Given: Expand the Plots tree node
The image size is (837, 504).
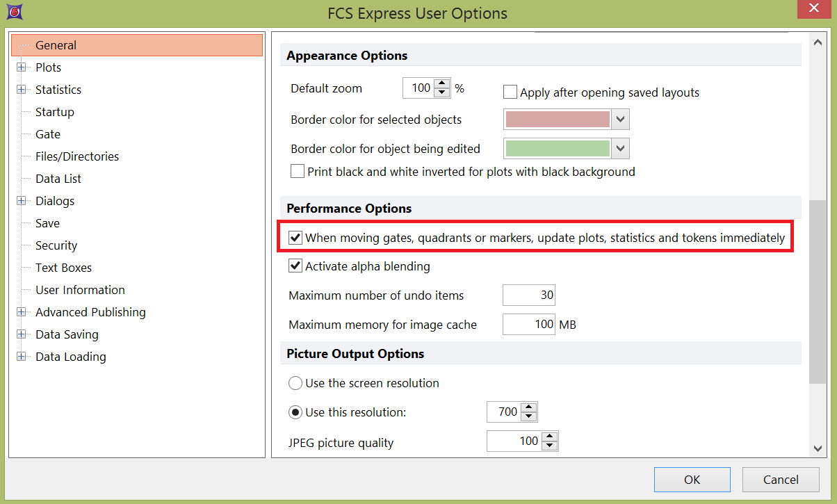Looking at the screenshot, I should (x=22, y=67).
